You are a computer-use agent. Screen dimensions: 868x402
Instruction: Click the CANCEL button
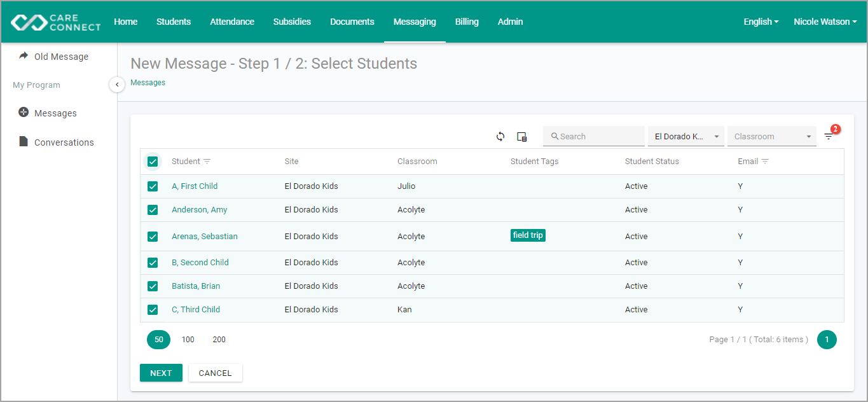[215, 373]
